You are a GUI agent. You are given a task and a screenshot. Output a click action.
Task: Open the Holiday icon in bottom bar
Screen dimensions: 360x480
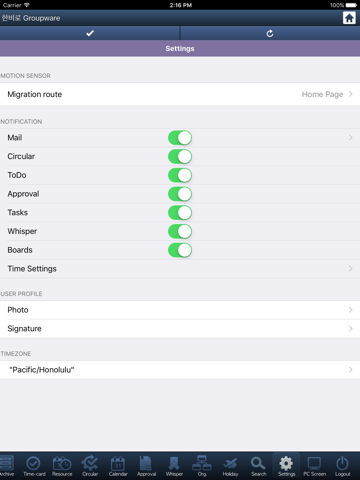230,466
